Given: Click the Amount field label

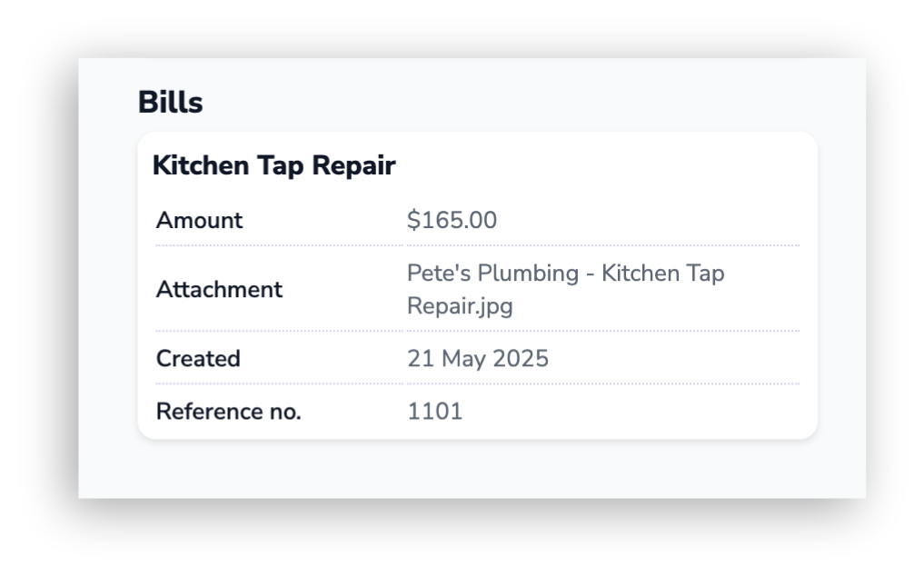Looking at the screenshot, I should [x=199, y=221].
